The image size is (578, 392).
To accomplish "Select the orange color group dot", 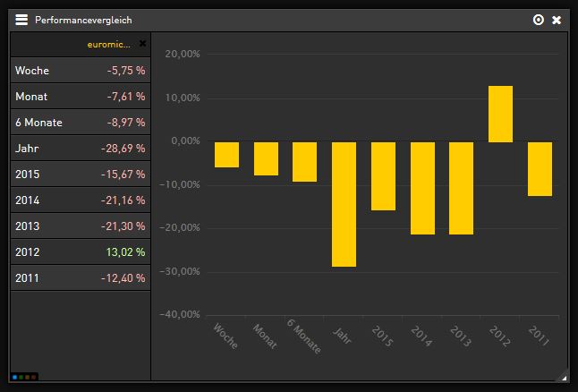I will click(x=28, y=378).
